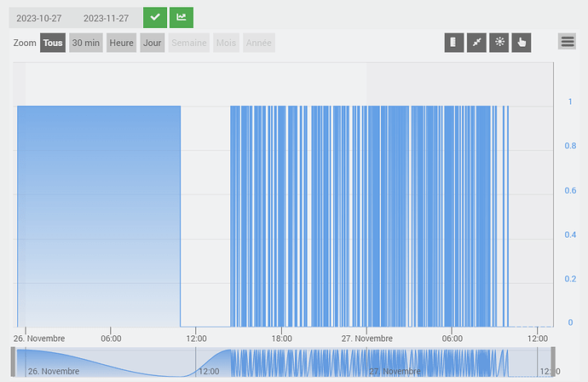
Task: Open the green chart comparison button
Action: click(x=182, y=17)
